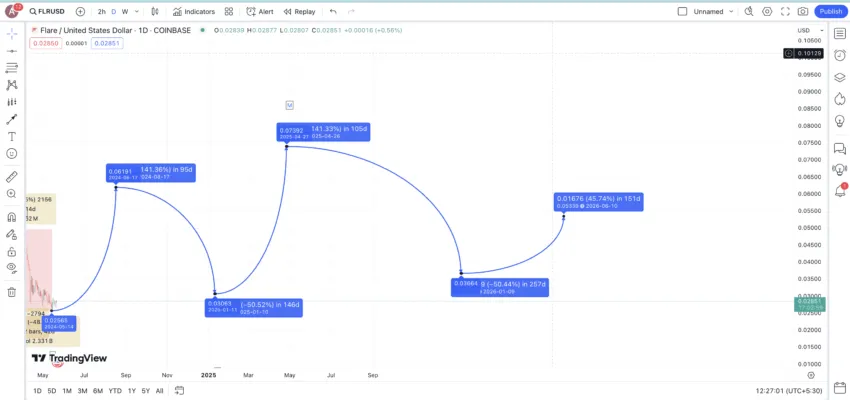Open the hotlists flame panel

(x=840, y=99)
